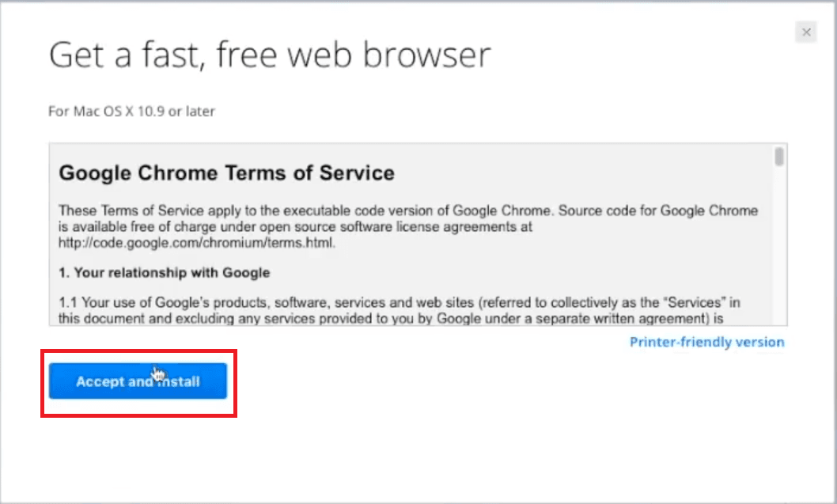Open the Printer-friendly version of the terms
The height and width of the screenshot is (504, 837).
[x=706, y=342]
